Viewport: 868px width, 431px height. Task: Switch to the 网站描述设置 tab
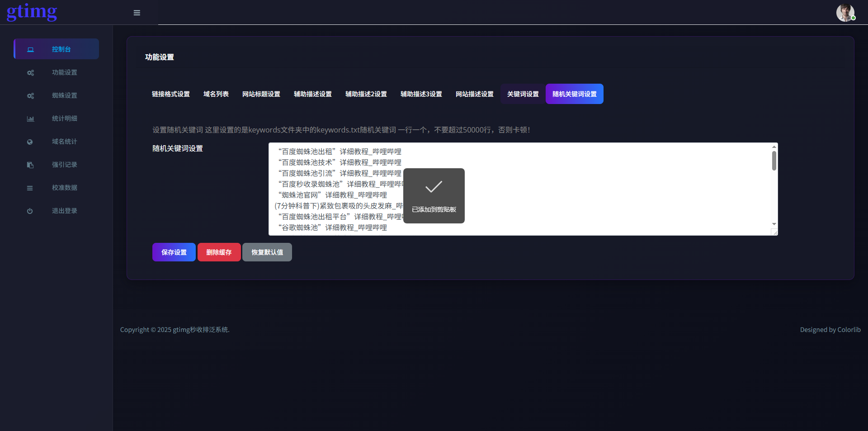tap(475, 94)
